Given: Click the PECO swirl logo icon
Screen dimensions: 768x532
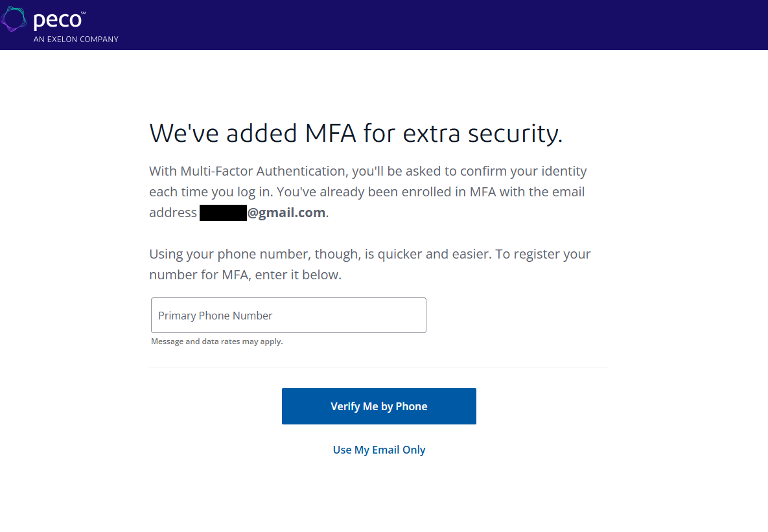Looking at the screenshot, I should 14,19.
